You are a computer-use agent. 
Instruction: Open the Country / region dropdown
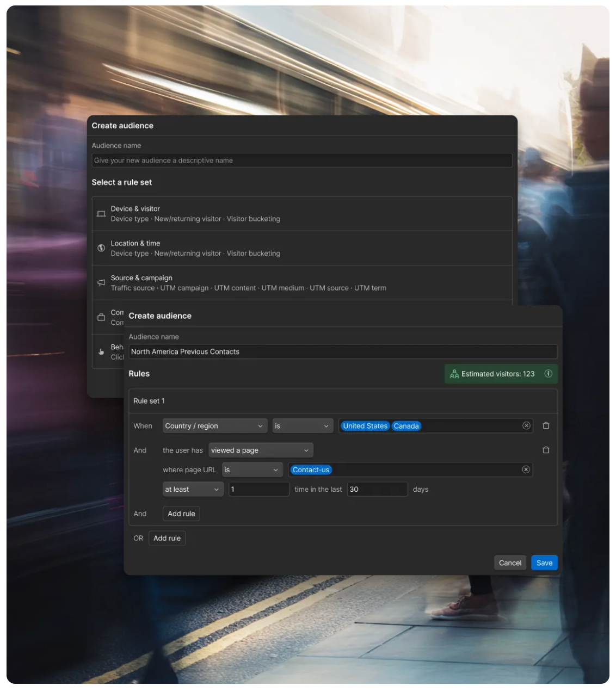point(214,425)
